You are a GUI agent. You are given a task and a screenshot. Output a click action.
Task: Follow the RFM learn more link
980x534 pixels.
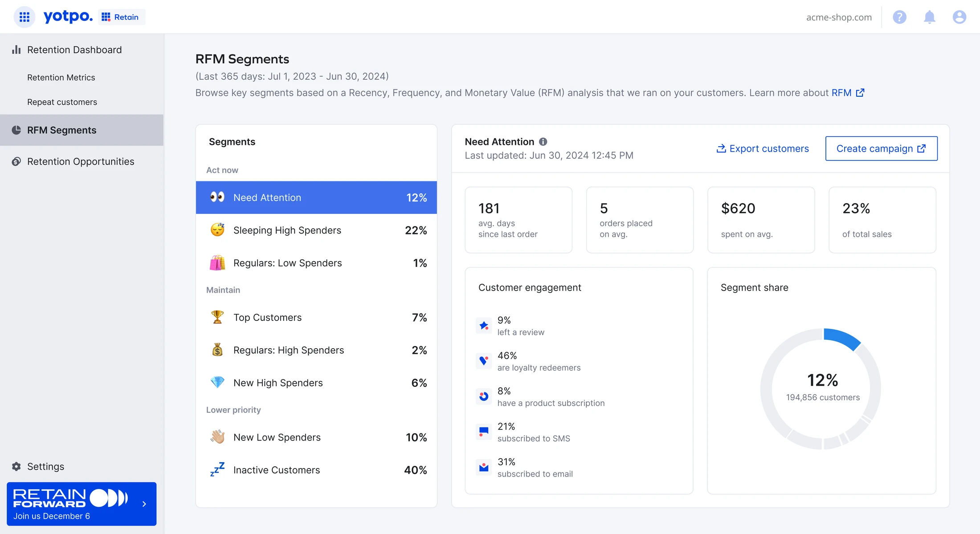tap(848, 93)
